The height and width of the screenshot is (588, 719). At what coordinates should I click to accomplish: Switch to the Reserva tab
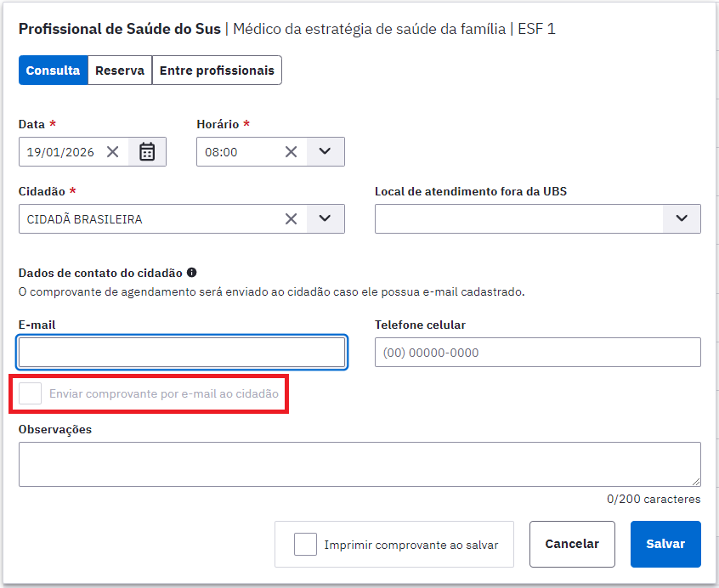pos(119,71)
